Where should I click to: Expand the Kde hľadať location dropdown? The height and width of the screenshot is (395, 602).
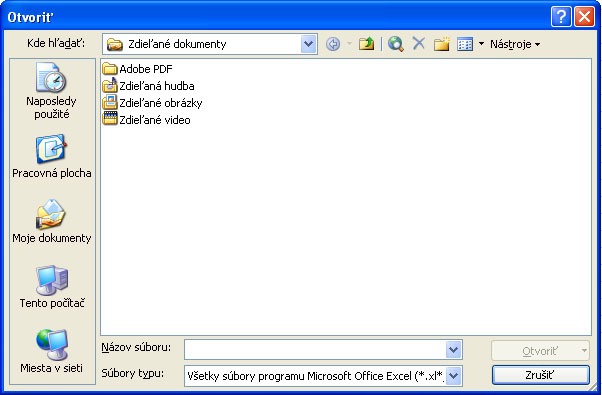(x=308, y=44)
